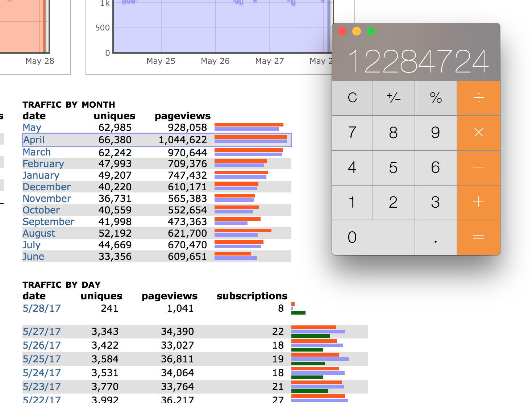Open the October monthly traffic link
532x403 pixels.
click(41, 210)
